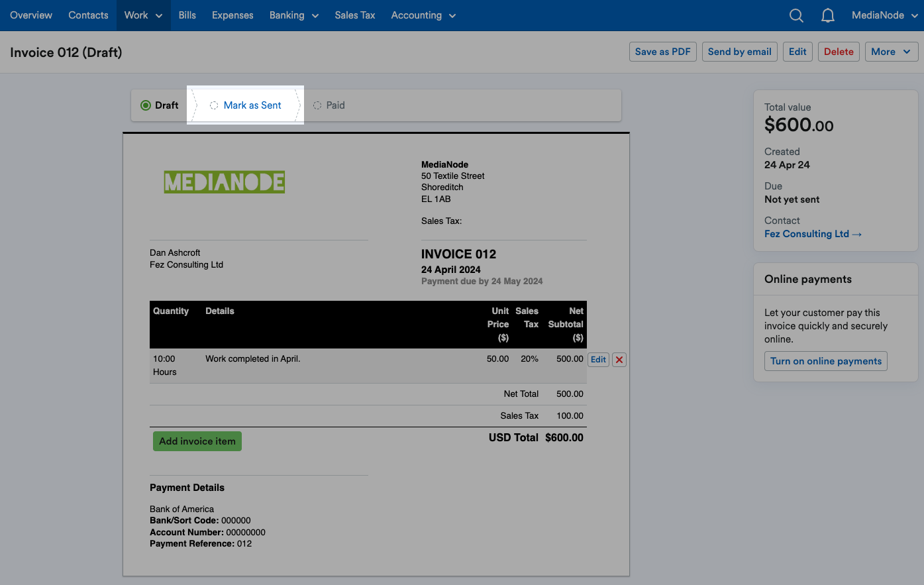Viewport: 924px width, 585px height.
Task: Click the Bank of America text
Action: (181, 509)
